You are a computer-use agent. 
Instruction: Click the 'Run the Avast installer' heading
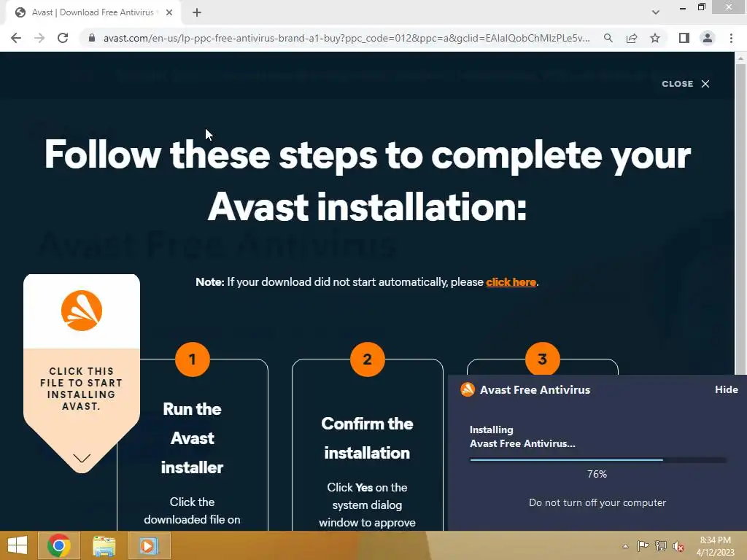(192, 438)
